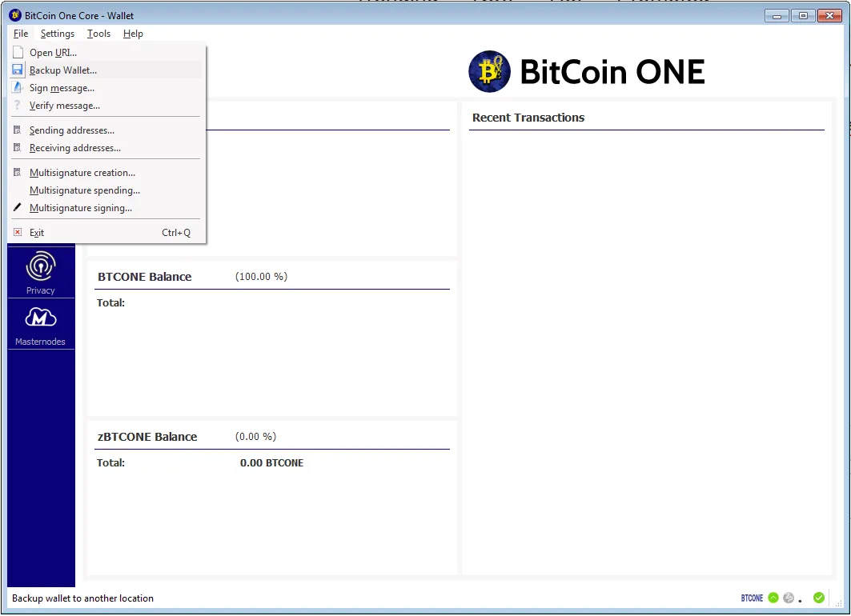The width and height of the screenshot is (851, 616).
Task: Open the Help menu
Action: [x=133, y=34]
